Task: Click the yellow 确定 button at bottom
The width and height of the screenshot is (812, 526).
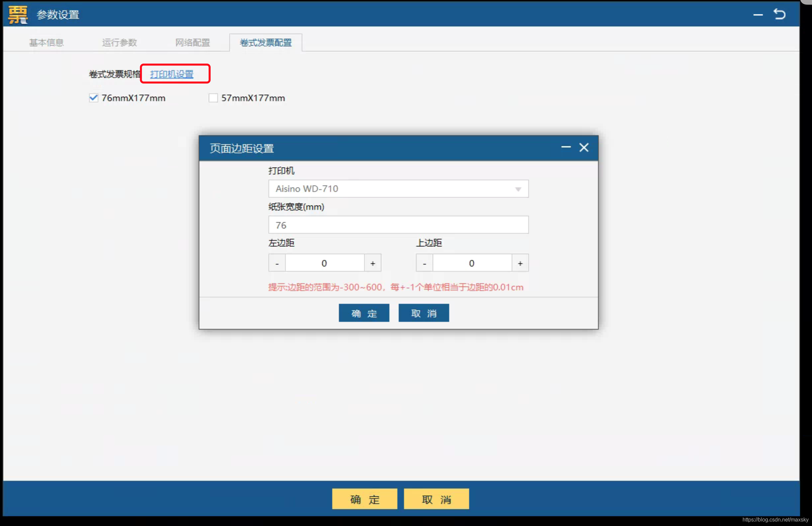Action: 364,499
